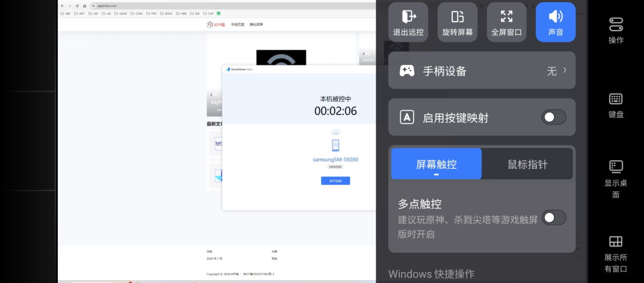Open the CODE bookmark folder
The height and width of the screenshot is (283, 644).
(136, 13)
